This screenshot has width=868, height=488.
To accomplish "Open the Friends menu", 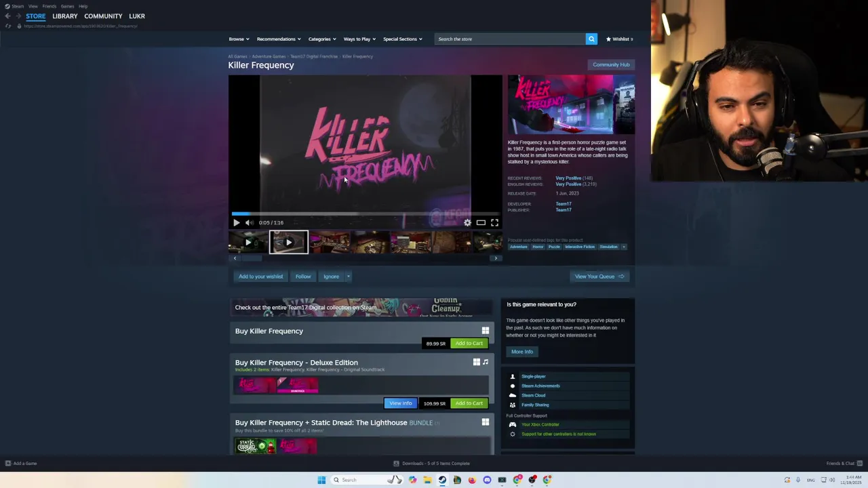I will [x=50, y=6].
